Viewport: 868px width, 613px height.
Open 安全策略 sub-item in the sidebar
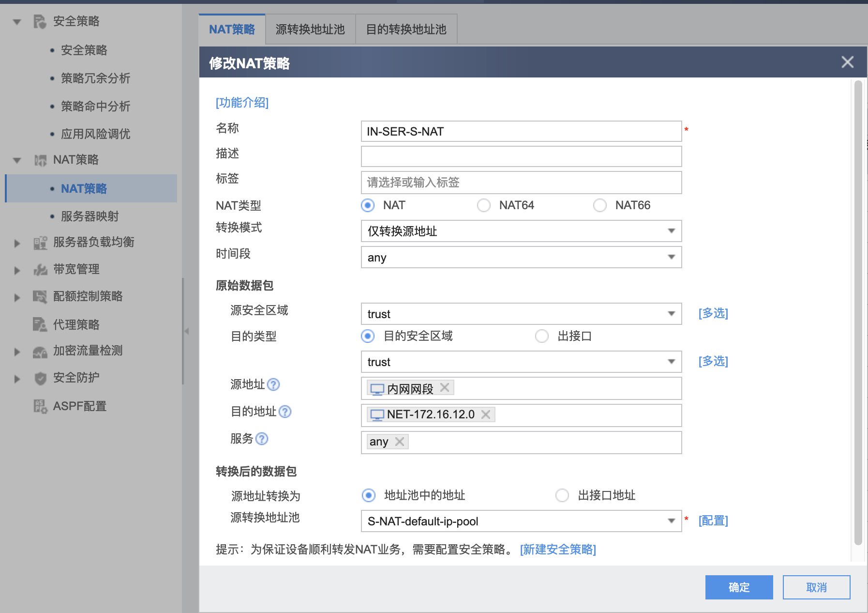point(84,50)
